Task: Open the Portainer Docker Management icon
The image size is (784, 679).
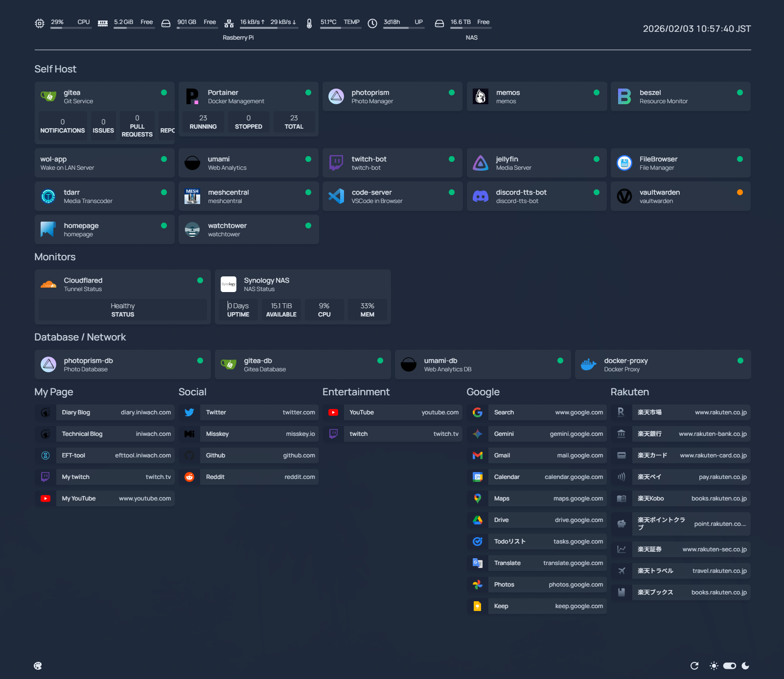Action: (192, 96)
